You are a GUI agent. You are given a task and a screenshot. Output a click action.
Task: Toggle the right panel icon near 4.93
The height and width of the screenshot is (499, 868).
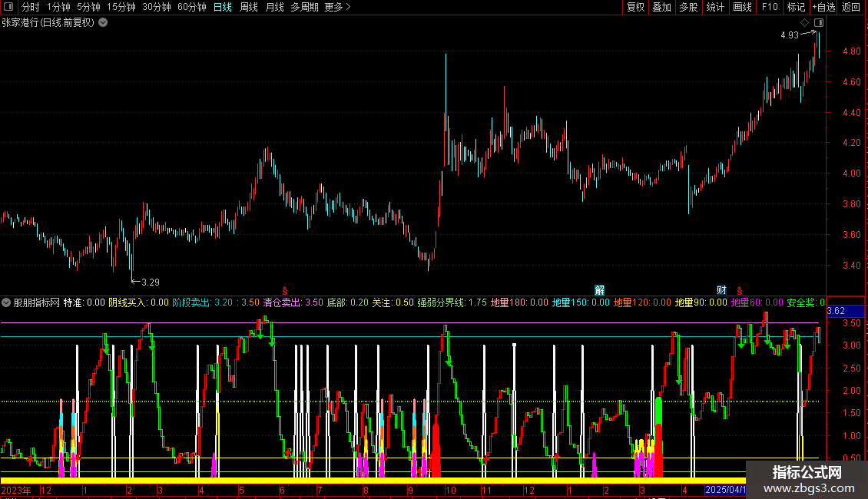click(819, 23)
